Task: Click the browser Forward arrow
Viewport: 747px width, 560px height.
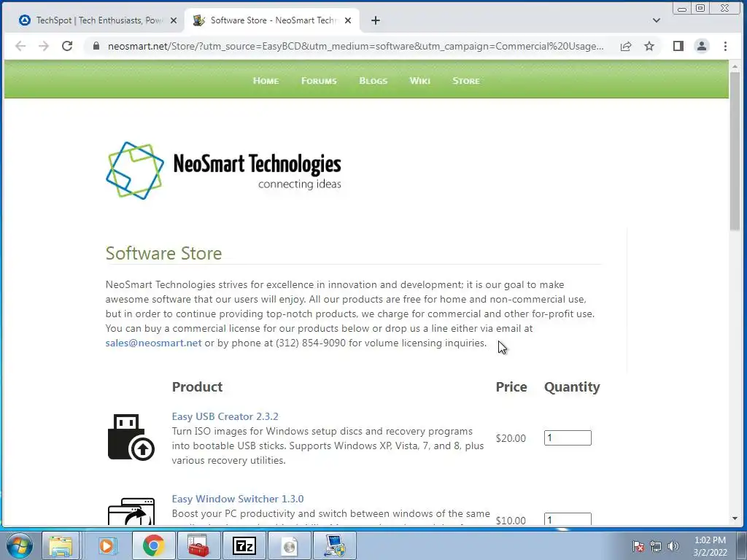Action: tap(43, 46)
